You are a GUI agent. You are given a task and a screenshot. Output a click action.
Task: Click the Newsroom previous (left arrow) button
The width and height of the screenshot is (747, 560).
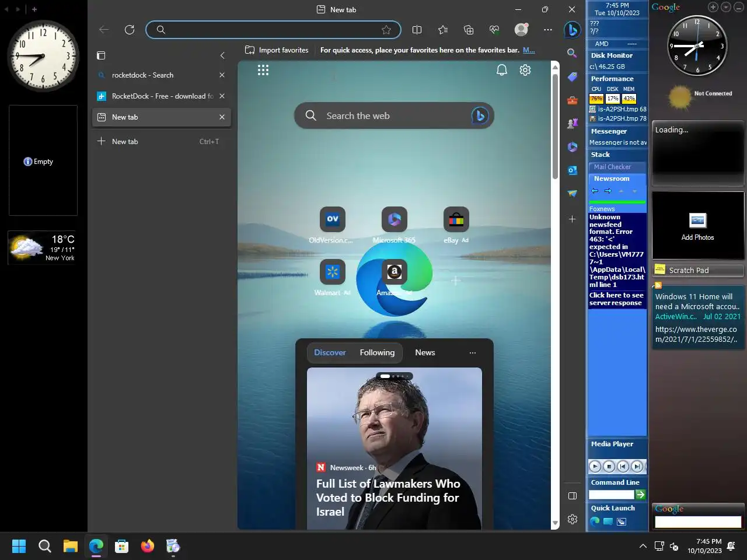point(595,191)
